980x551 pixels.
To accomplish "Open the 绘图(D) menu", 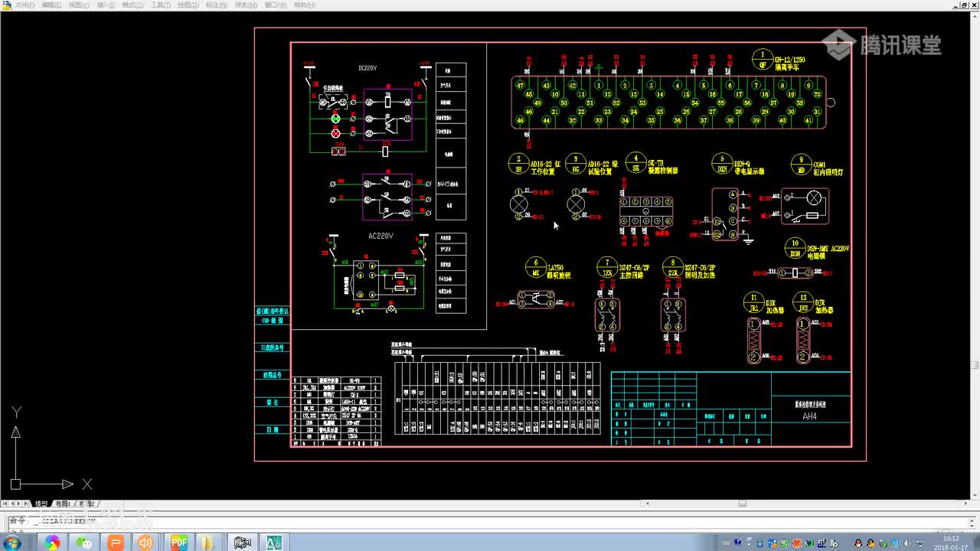I will pos(188,5).
